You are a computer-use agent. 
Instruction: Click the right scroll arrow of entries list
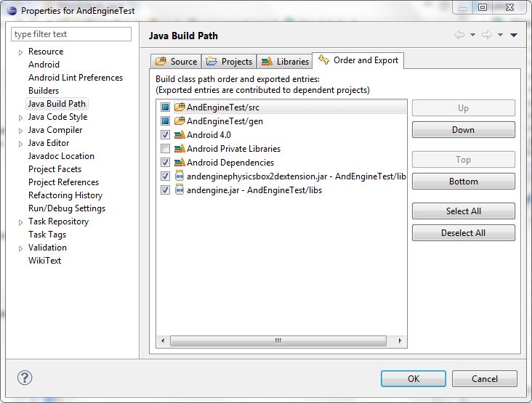400,341
